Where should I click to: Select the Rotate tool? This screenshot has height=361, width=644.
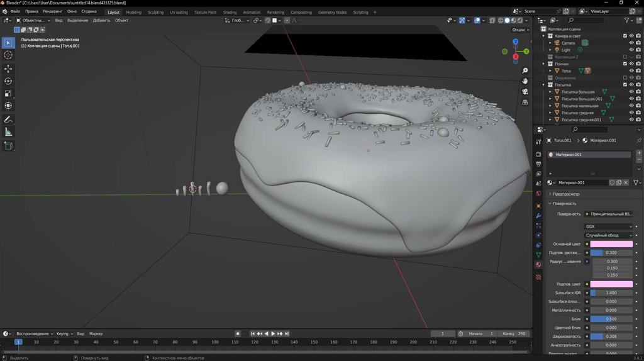pos(8,81)
